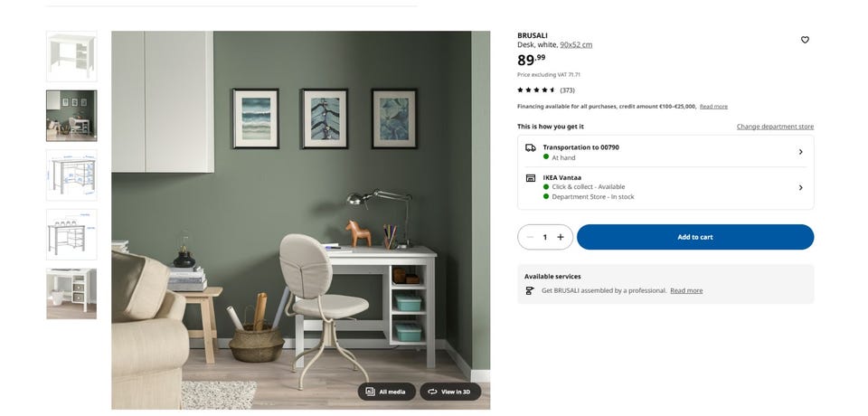Launch View in 3D mode
The width and height of the screenshot is (868, 416).
click(x=450, y=392)
